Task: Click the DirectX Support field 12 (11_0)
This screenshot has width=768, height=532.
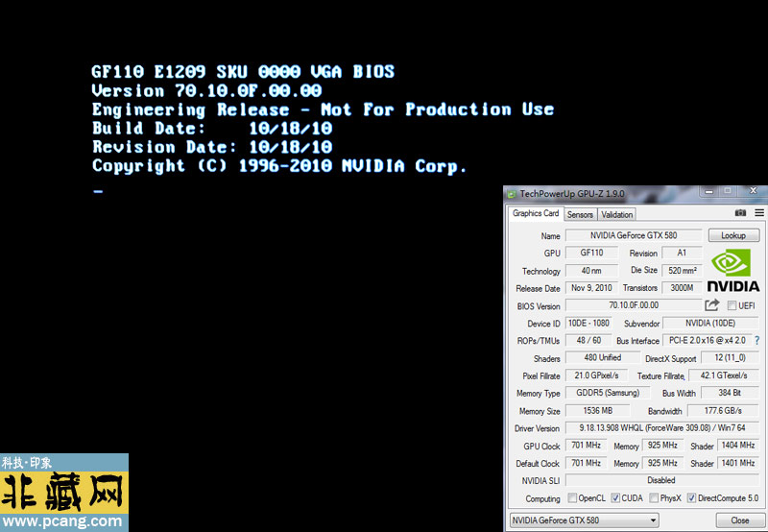Action: [731, 357]
